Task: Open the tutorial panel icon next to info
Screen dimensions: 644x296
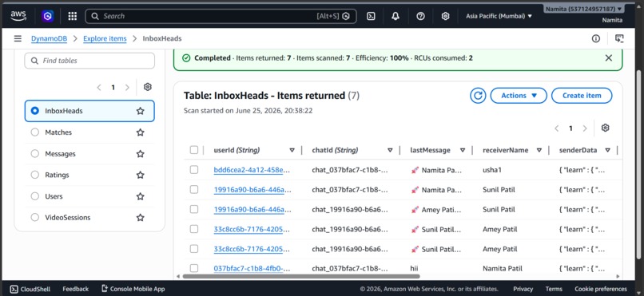Action: click(x=619, y=38)
